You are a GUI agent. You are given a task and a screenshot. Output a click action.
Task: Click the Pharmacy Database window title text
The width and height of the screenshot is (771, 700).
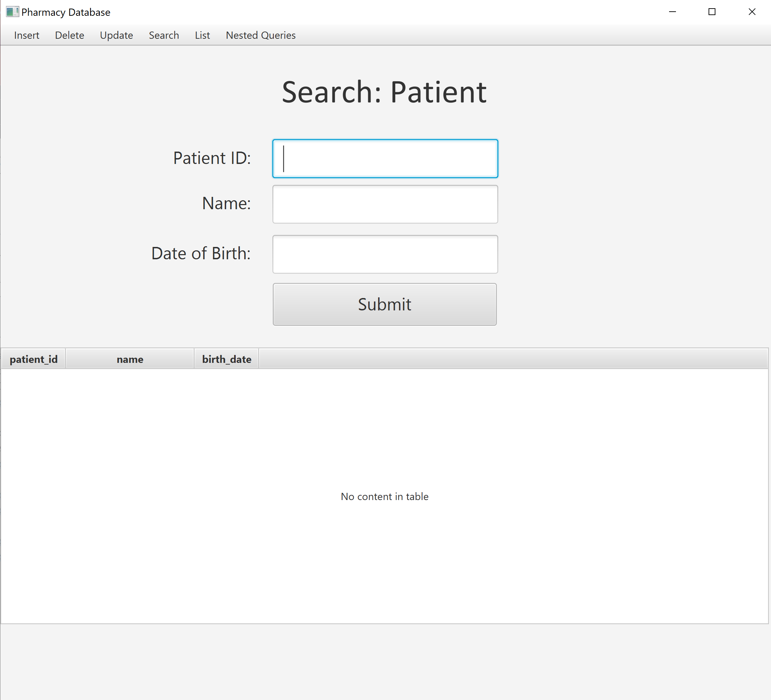click(66, 12)
